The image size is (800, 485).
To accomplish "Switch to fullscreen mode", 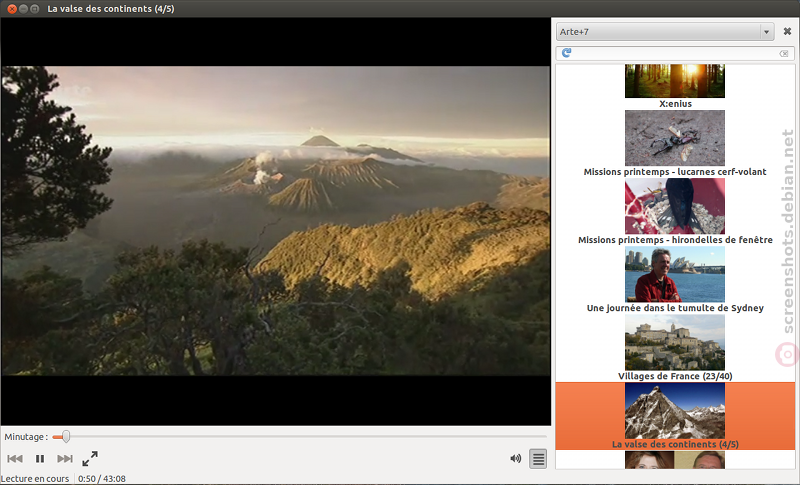I will pyautogui.click(x=90, y=458).
